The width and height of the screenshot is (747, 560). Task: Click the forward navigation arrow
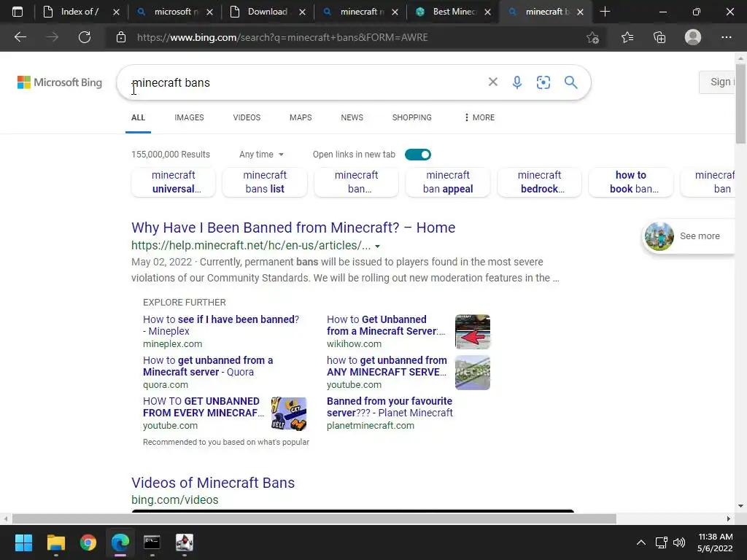[53, 37]
